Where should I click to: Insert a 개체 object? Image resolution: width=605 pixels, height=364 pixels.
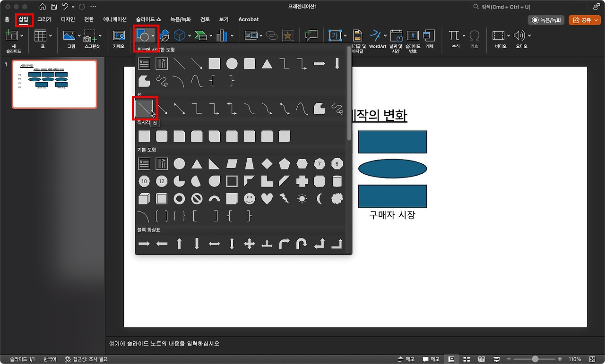click(429, 40)
